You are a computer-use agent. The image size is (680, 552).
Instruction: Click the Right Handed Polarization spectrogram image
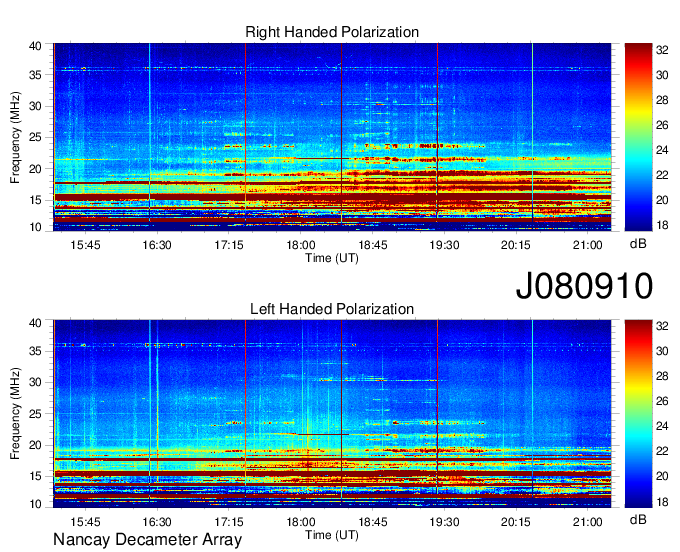(332, 137)
